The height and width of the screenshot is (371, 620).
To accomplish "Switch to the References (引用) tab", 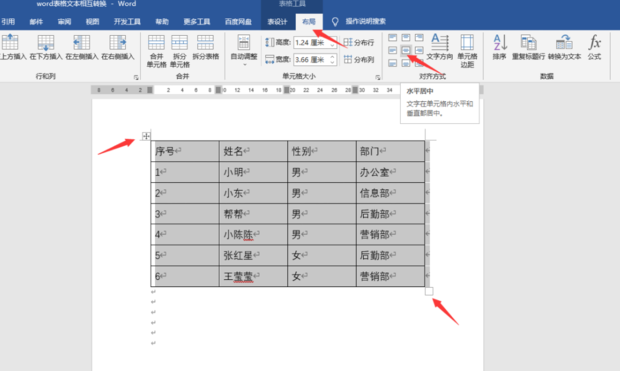I will coord(8,21).
